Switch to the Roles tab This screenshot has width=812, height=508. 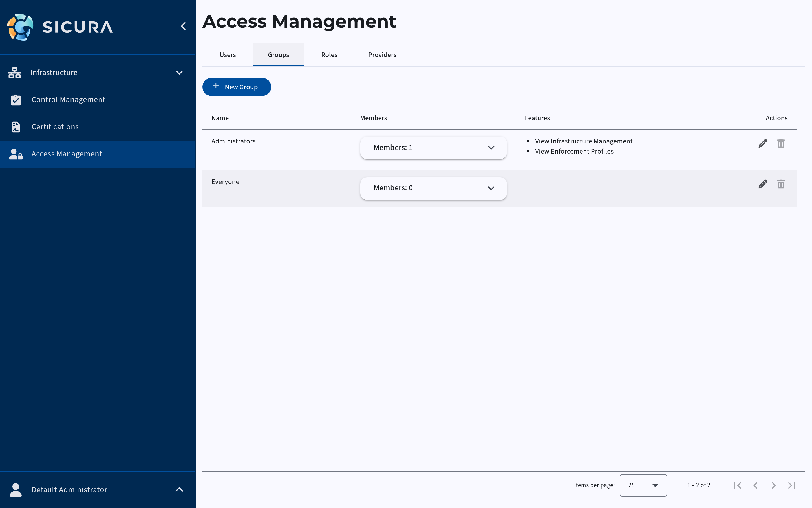(x=329, y=55)
